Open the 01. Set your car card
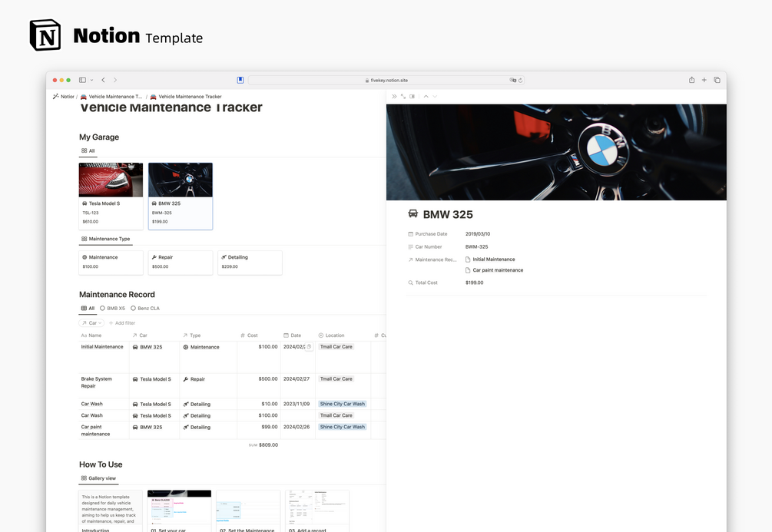The width and height of the screenshot is (772, 532). [179, 511]
